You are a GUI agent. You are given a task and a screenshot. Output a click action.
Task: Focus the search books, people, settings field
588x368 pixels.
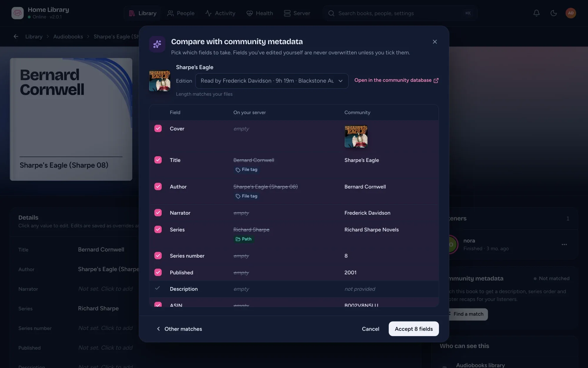coord(400,13)
